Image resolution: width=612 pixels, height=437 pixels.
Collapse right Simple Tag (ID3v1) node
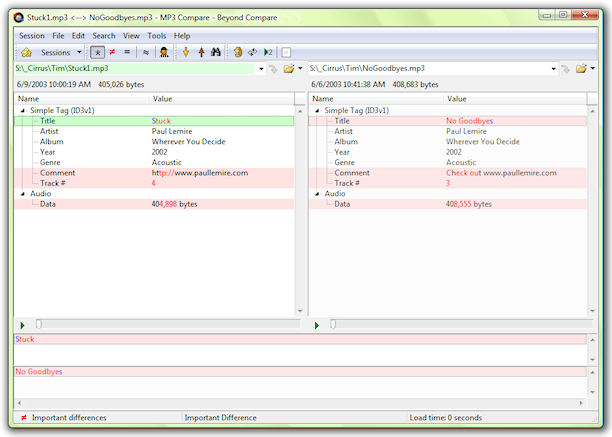(x=317, y=111)
